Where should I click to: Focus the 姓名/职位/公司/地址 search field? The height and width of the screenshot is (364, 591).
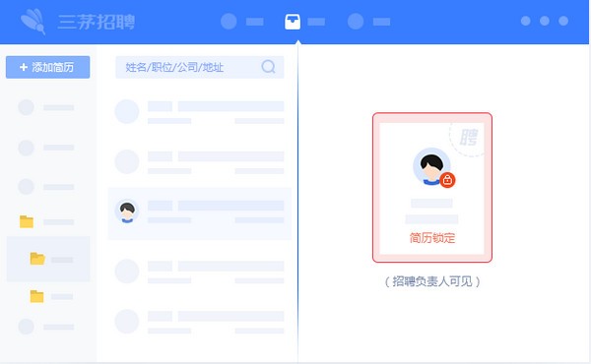coord(199,67)
